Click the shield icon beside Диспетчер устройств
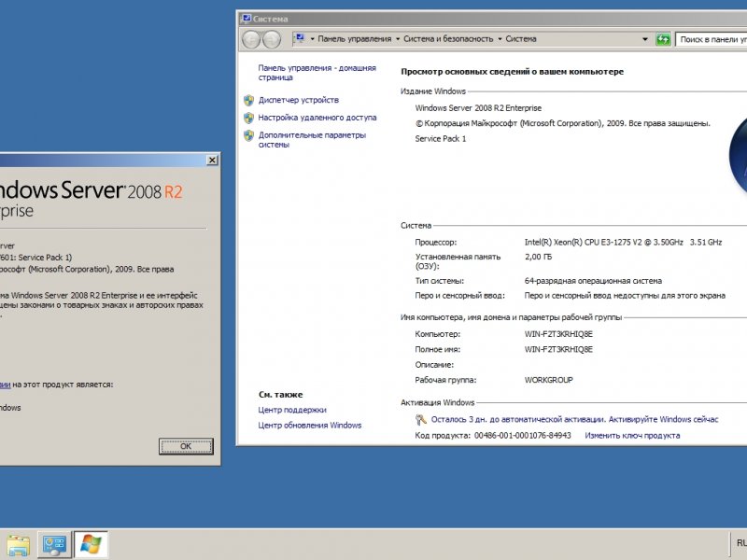This screenshot has height=560, width=747. pyautogui.click(x=248, y=101)
